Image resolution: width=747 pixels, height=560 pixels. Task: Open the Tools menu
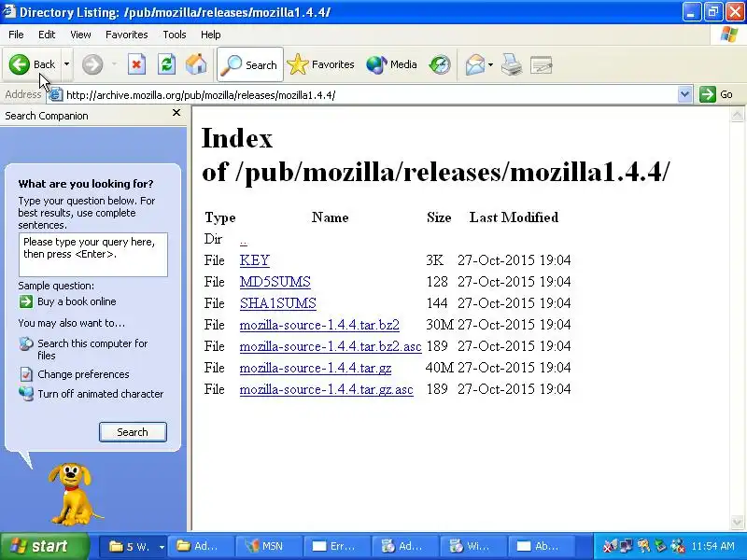[x=175, y=35]
